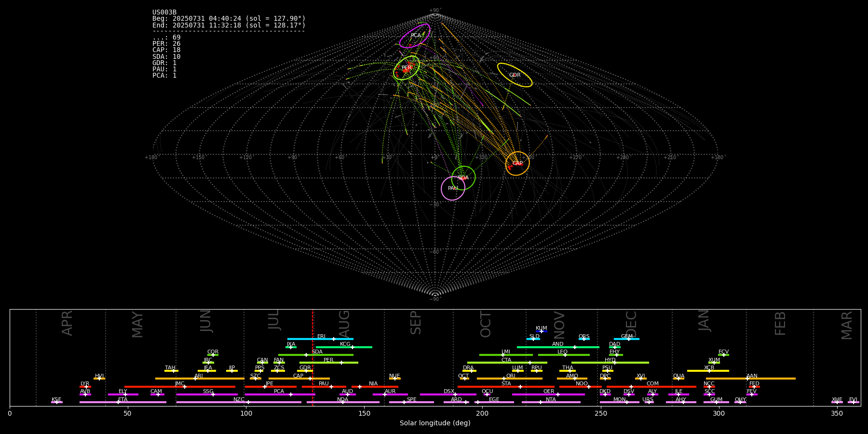Screen dimensions: 868x434
Task: Click the HYD shower bar label
Action: 610,360
